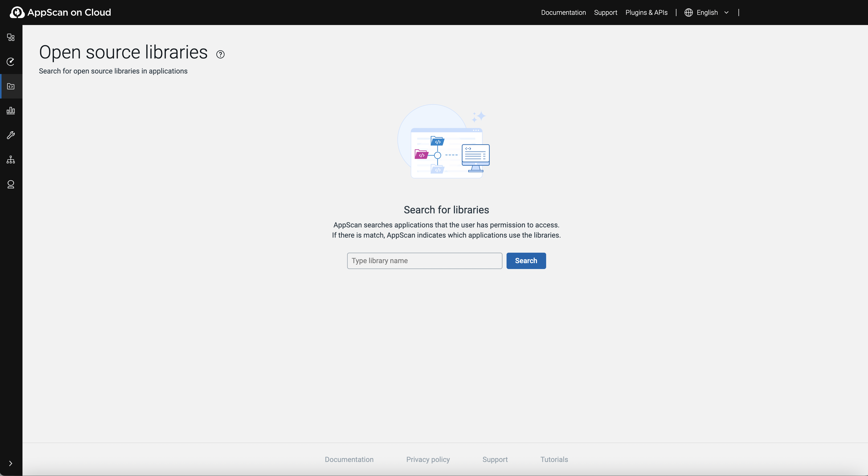Viewport: 868px width, 476px height.
Task: Open Support in the top navigation
Action: click(x=605, y=13)
